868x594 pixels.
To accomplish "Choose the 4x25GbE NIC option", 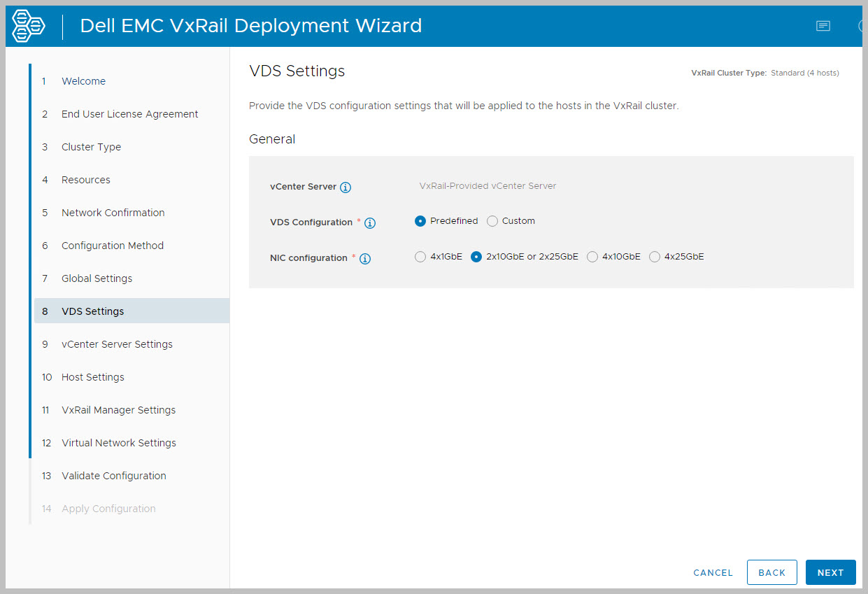I will click(655, 257).
